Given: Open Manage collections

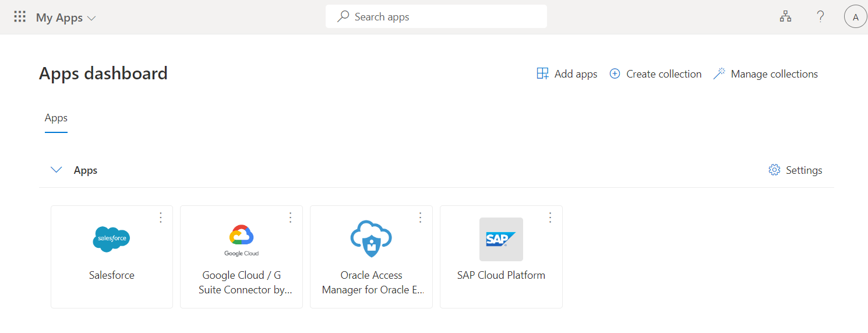Looking at the screenshot, I should tap(765, 74).
